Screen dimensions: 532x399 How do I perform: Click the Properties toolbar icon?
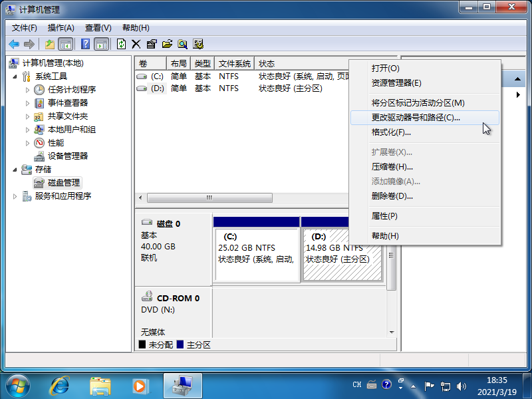152,44
